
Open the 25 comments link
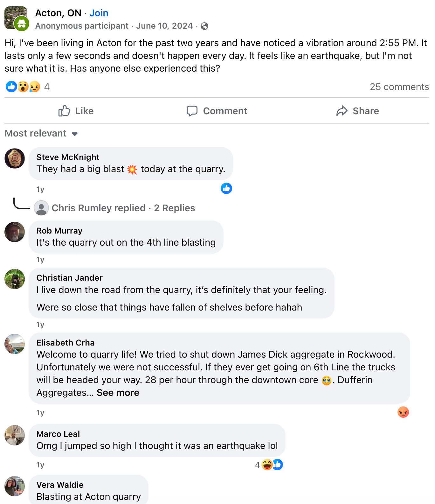(399, 87)
